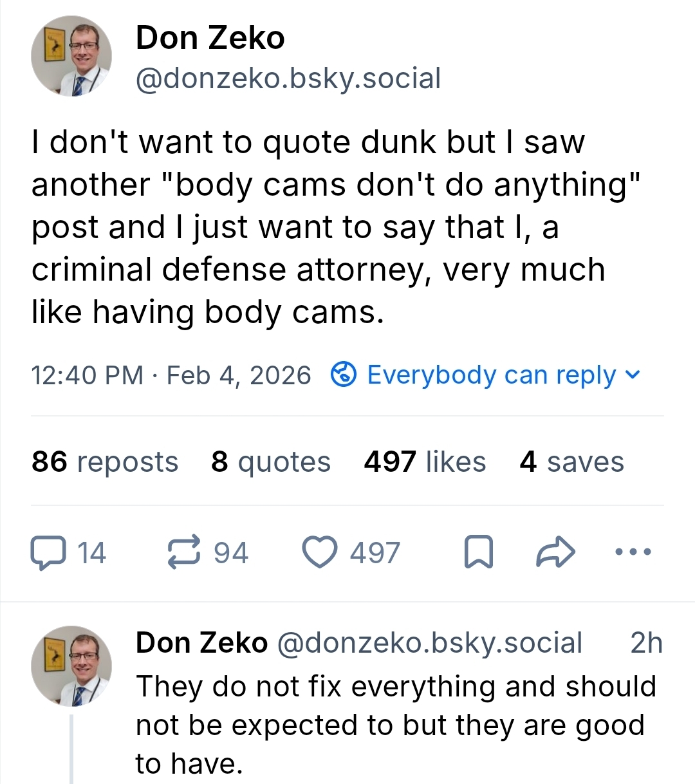
Task: Open the 497 likes list
Action: (425, 462)
